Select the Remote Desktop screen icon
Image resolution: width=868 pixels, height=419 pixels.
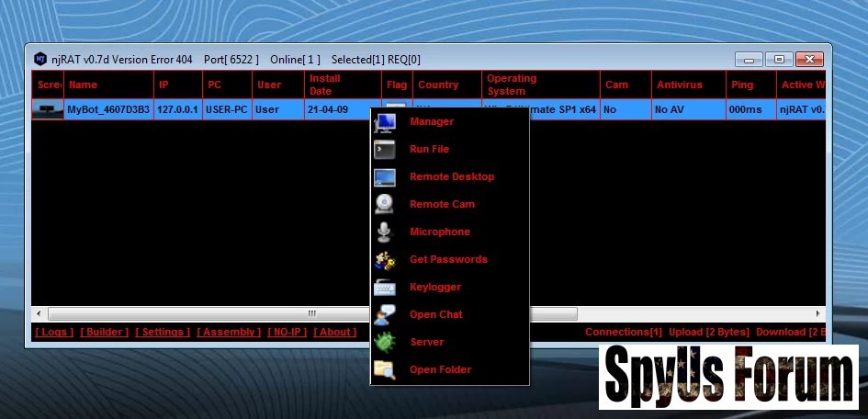click(x=384, y=177)
